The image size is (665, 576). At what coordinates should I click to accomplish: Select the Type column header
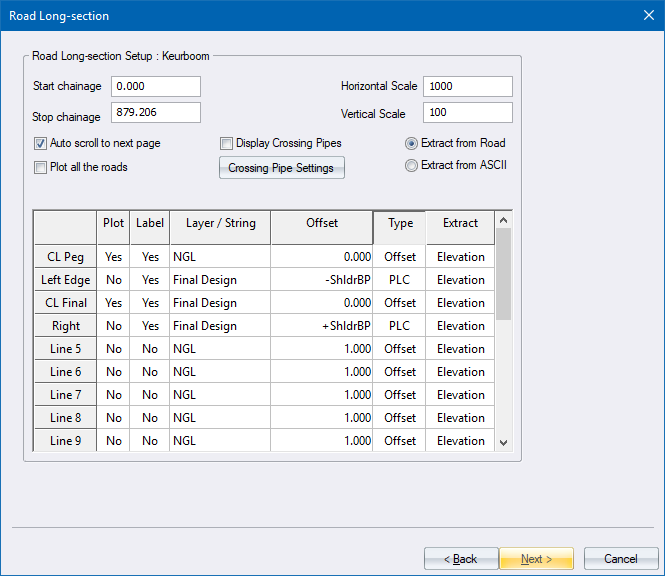click(400, 224)
